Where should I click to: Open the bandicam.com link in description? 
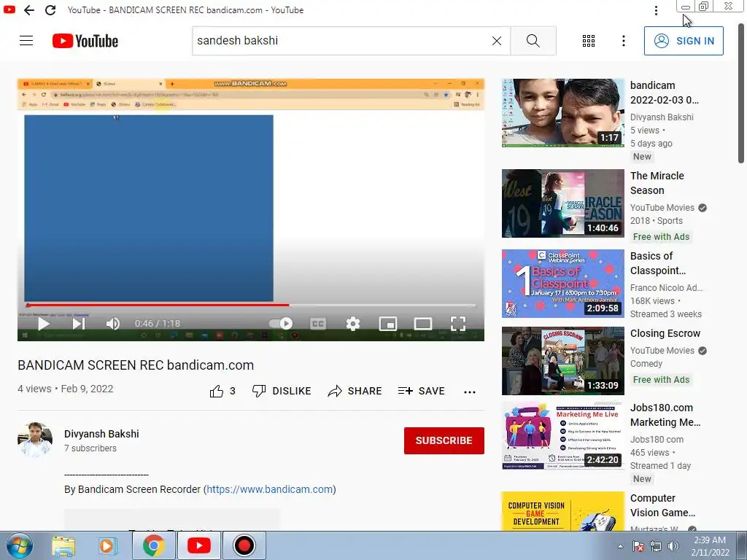(x=270, y=489)
